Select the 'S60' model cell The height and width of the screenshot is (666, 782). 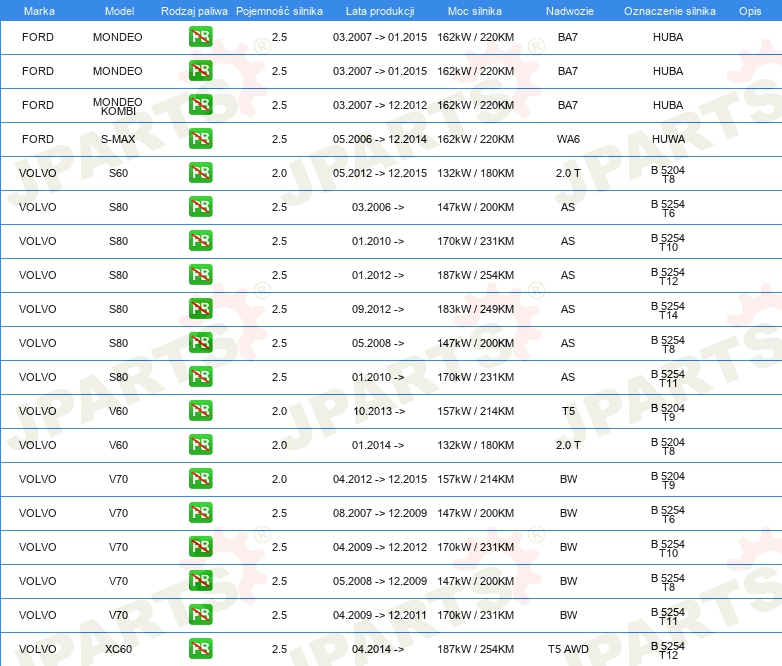pos(118,173)
